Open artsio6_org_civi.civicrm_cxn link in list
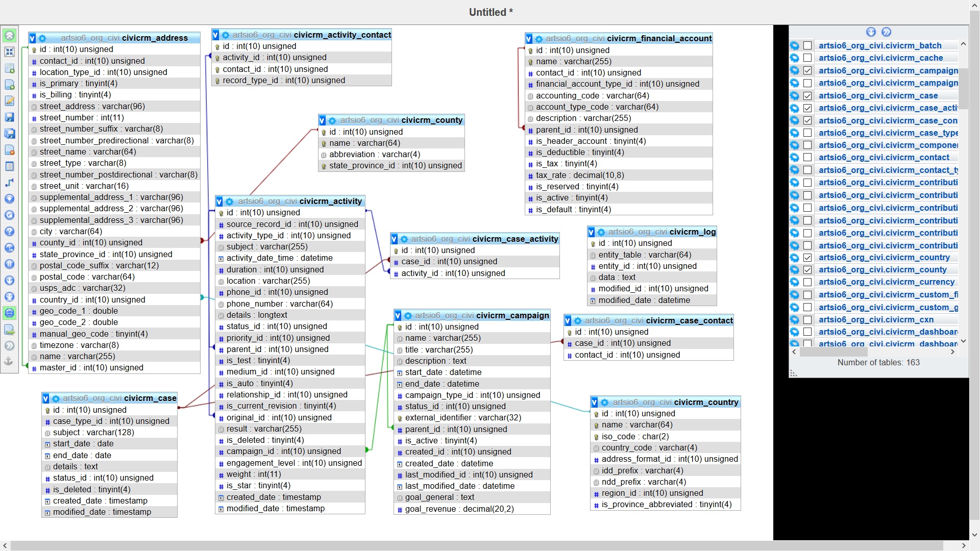This screenshot has height=551, width=980. pos(876,320)
